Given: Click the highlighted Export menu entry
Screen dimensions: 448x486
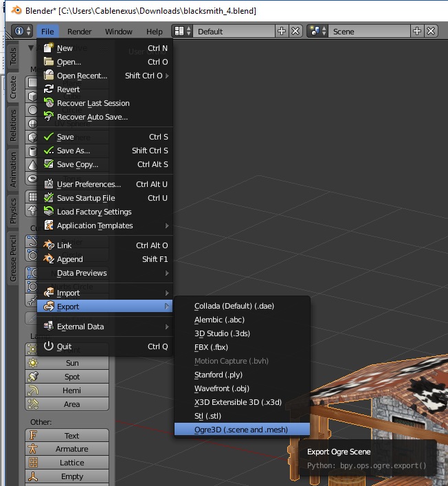Looking at the screenshot, I should (105, 307).
